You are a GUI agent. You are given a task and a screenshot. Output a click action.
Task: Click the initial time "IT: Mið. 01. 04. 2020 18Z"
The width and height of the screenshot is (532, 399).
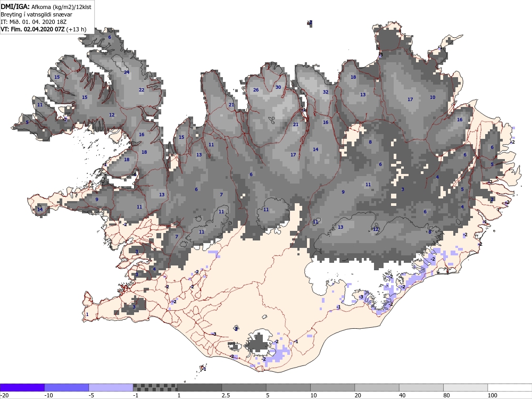[x=34, y=22]
